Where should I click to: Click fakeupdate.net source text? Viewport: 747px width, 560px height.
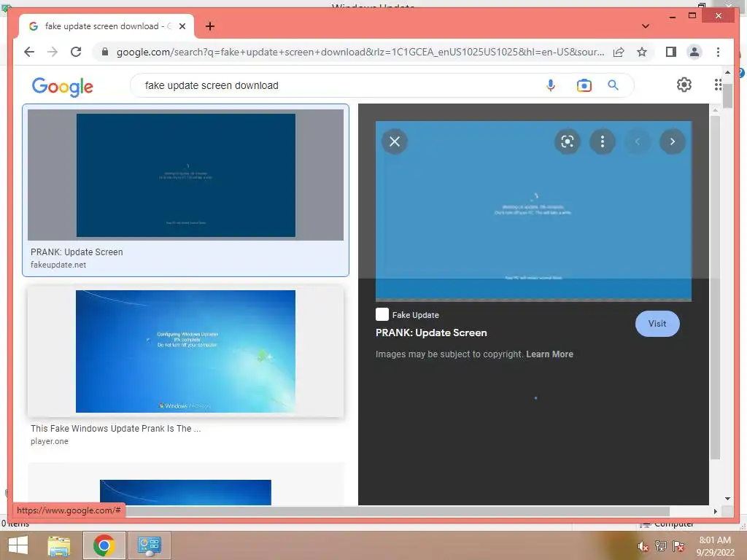tap(58, 265)
